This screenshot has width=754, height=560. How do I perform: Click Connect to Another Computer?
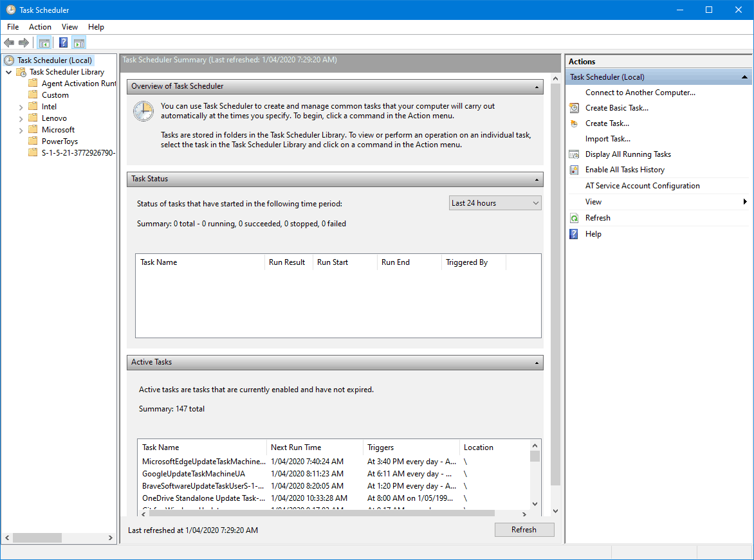pyautogui.click(x=639, y=92)
